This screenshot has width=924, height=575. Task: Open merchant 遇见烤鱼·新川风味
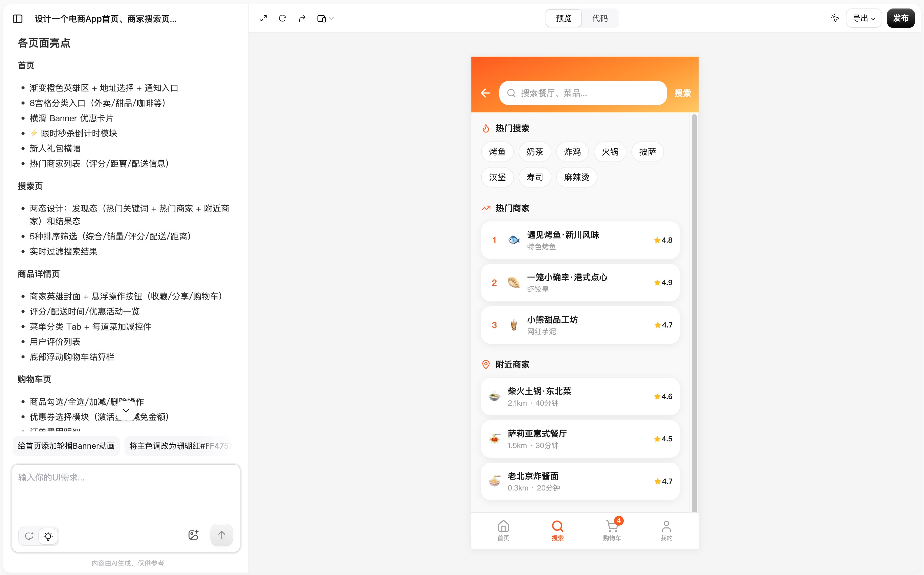point(580,240)
